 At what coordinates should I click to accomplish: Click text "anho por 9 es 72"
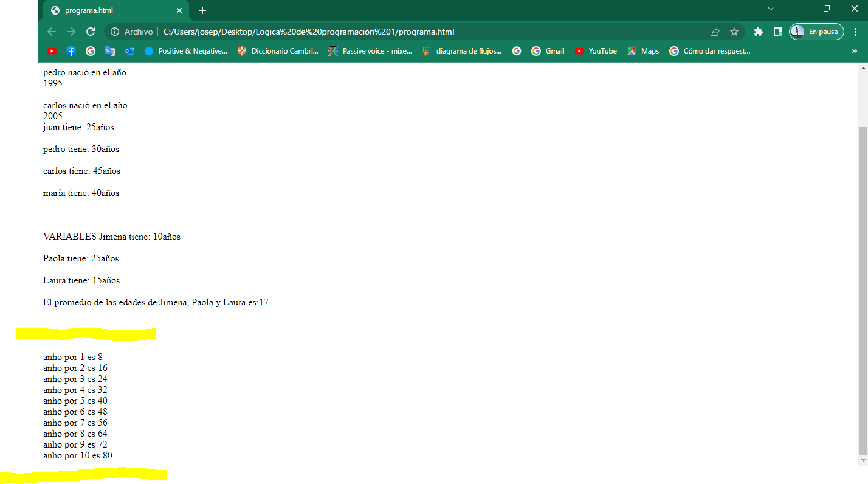[x=75, y=444]
